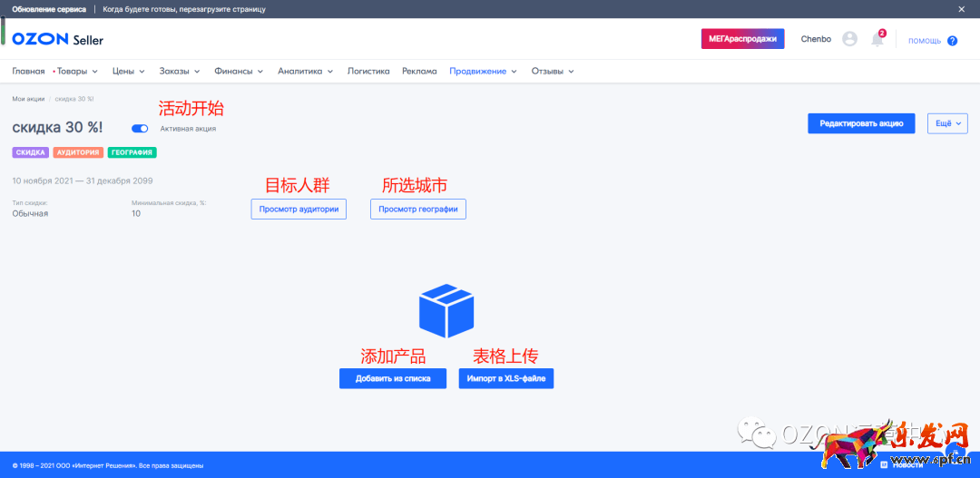Click the Мои акции breadcrumb link
Viewport: 980px width, 478px height.
28,98
